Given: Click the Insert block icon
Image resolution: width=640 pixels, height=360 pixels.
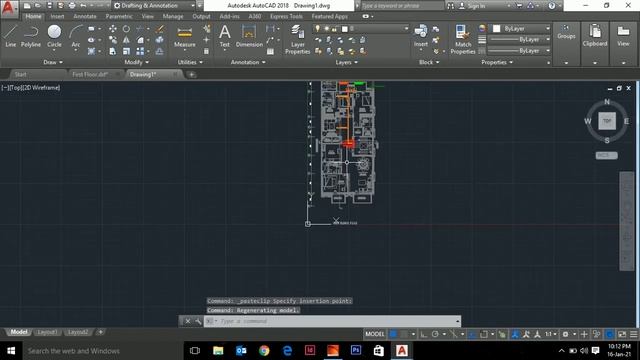Looking at the screenshot, I should tap(421, 36).
